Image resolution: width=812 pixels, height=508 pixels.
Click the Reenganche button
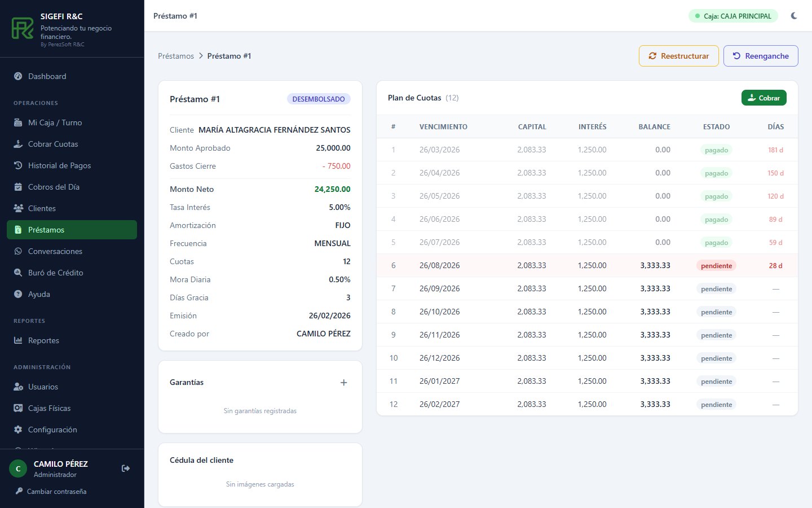(761, 56)
